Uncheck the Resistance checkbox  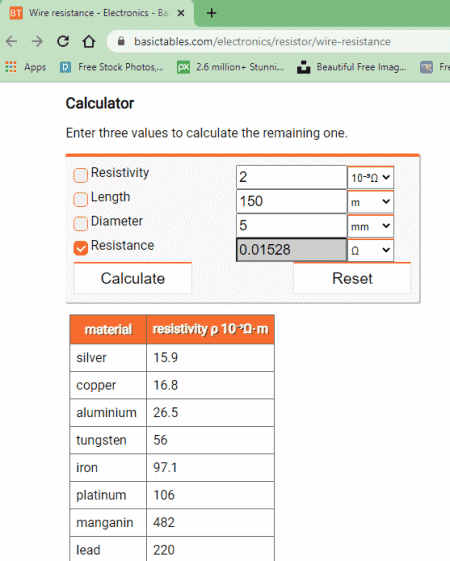[x=80, y=248]
